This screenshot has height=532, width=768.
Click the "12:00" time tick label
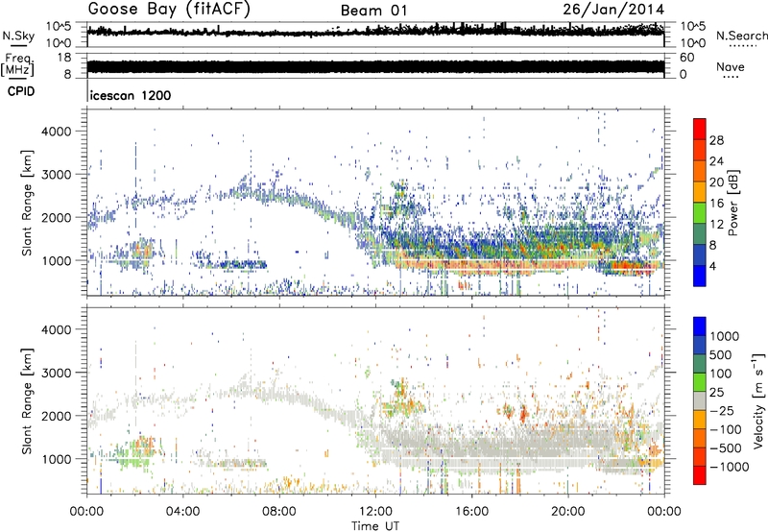click(375, 512)
